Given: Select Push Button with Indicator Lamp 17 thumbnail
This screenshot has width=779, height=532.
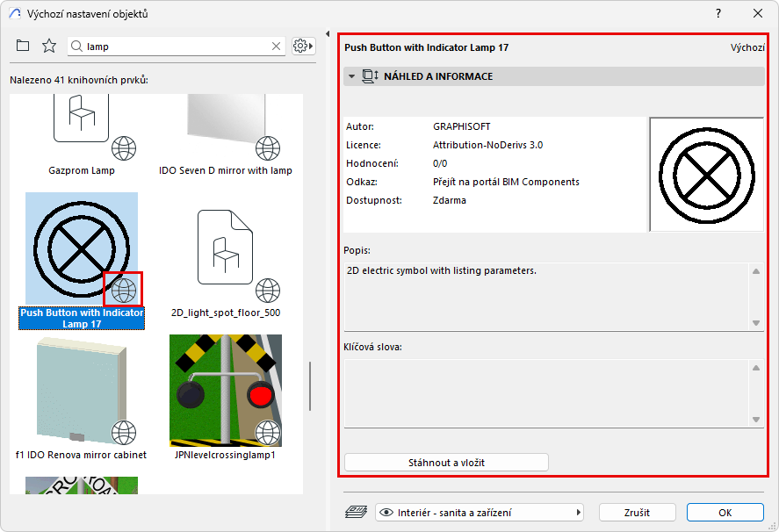Looking at the screenshot, I should 82,248.
